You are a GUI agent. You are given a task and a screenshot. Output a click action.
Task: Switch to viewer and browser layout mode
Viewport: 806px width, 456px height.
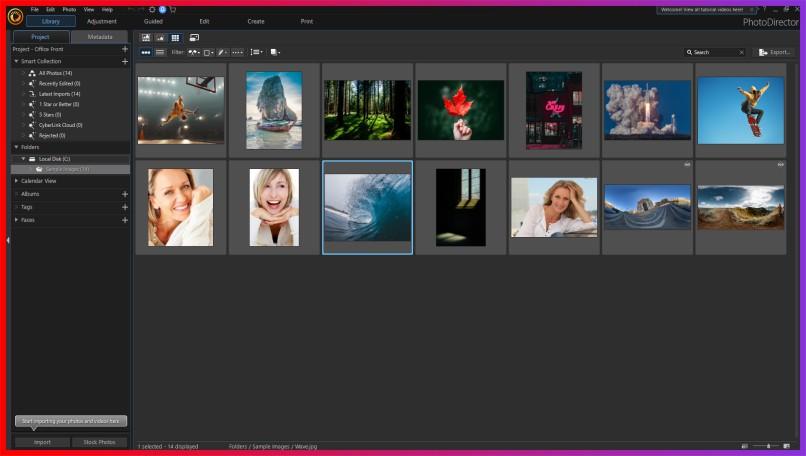[146, 38]
